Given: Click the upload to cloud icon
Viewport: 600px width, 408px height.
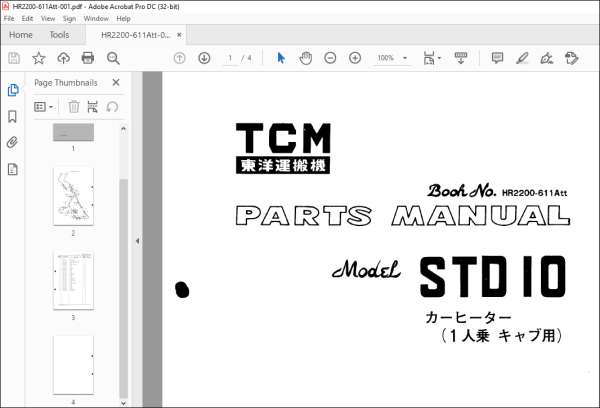Looking at the screenshot, I should (x=64, y=58).
